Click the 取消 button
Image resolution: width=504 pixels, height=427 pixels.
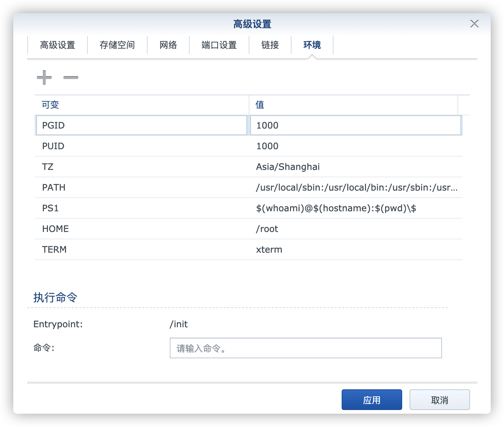(x=439, y=400)
